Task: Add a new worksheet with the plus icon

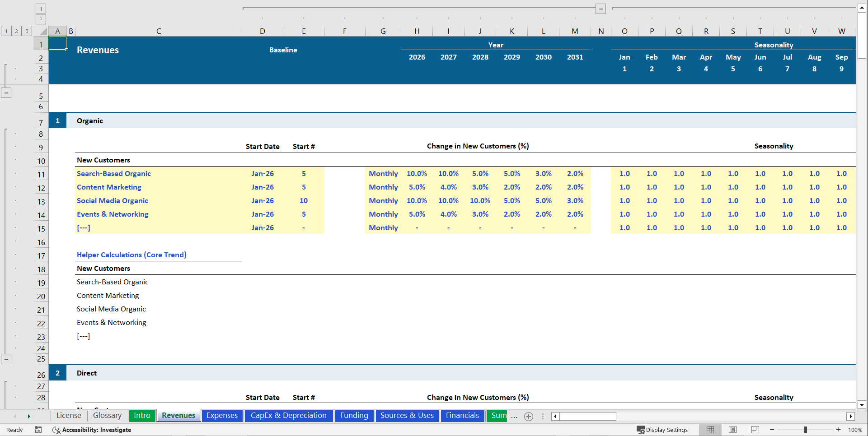Action: [528, 416]
